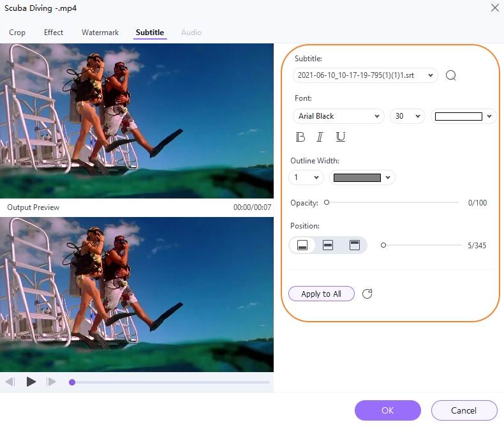Open the Outline Width dropdown
The image size is (504, 427).
pyautogui.click(x=307, y=177)
